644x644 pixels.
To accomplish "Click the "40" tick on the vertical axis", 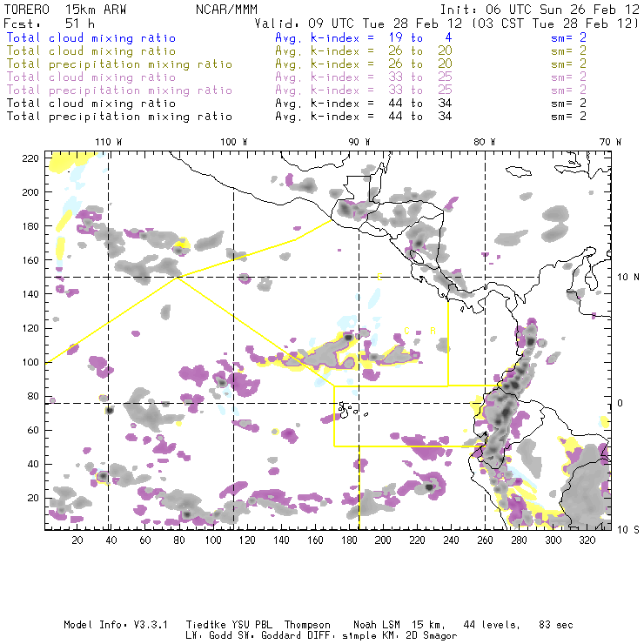I will coord(33,464).
